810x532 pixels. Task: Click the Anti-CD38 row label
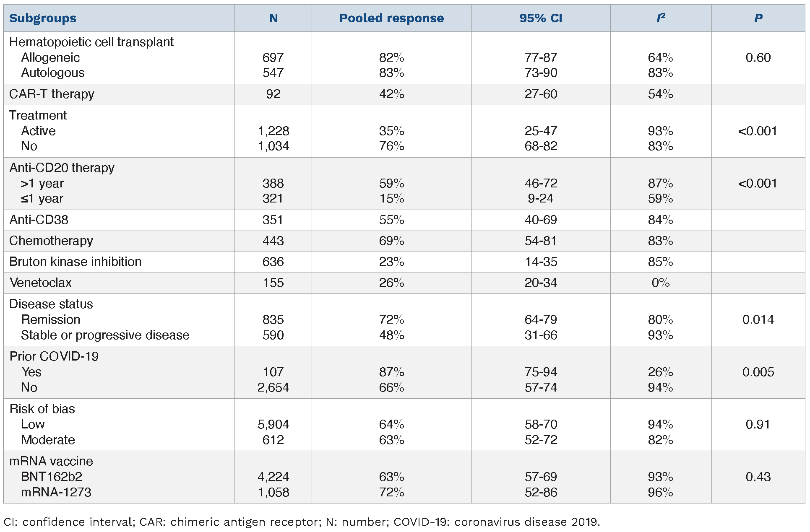click(39, 220)
